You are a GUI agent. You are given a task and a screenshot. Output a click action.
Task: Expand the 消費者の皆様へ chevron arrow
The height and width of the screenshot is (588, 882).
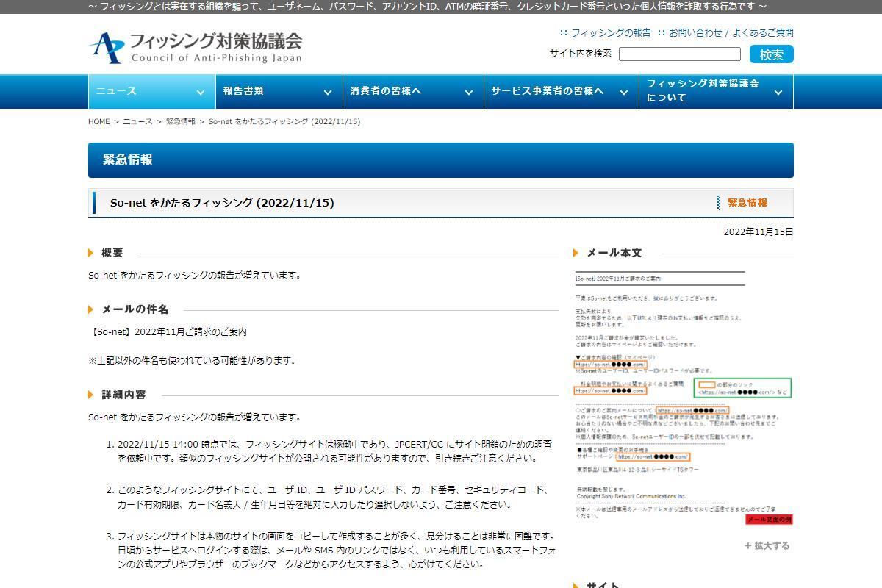[469, 93]
